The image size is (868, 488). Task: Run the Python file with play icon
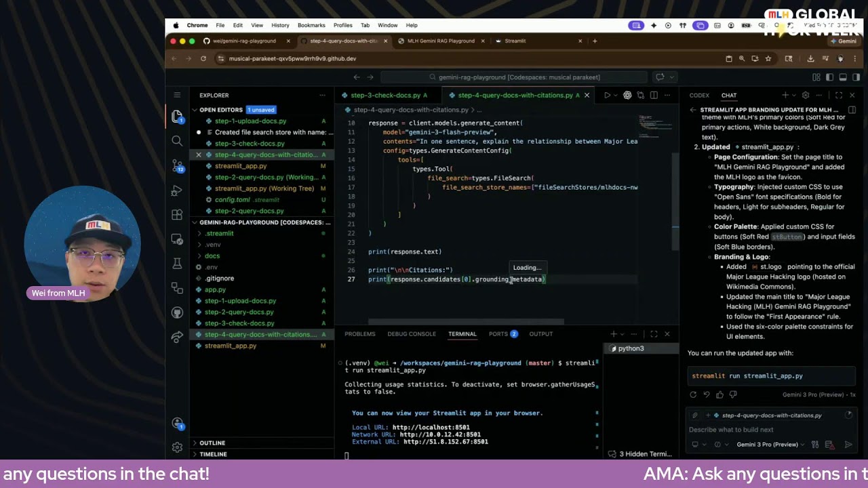tap(607, 95)
